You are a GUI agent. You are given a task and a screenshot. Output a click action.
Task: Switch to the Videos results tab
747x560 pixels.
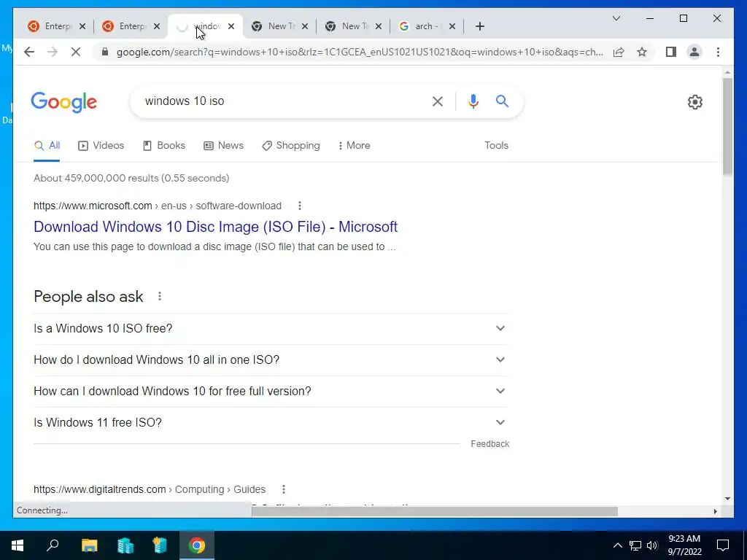(101, 145)
